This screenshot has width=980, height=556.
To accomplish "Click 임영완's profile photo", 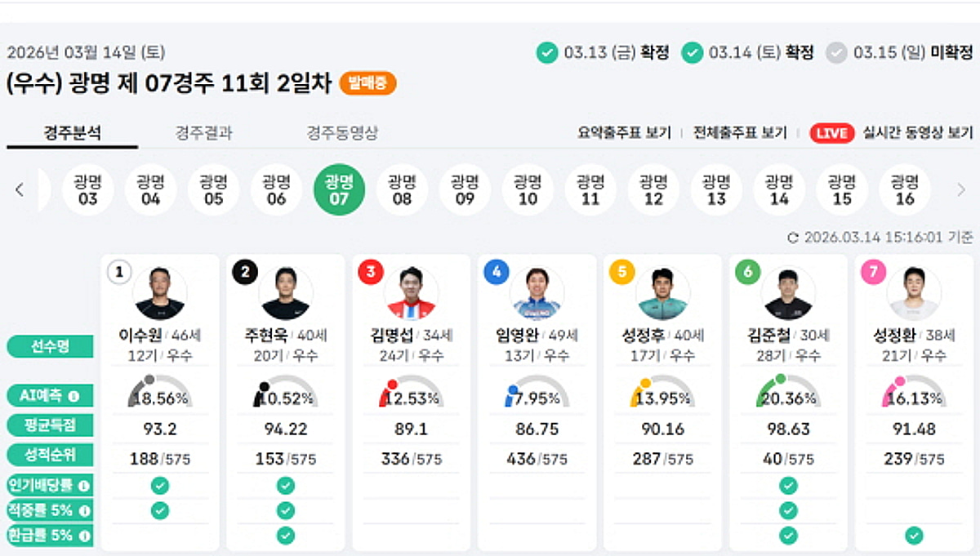I will [x=539, y=294].
